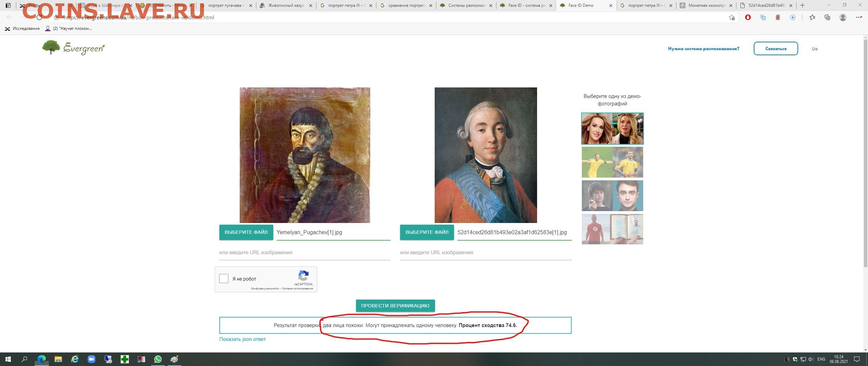Open the browser Settings and more menu
Viewport: 868px width, 366px height.
859,17
